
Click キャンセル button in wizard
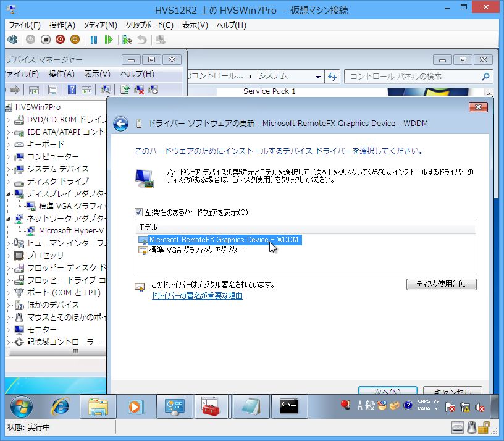click(x=453, y=390)
